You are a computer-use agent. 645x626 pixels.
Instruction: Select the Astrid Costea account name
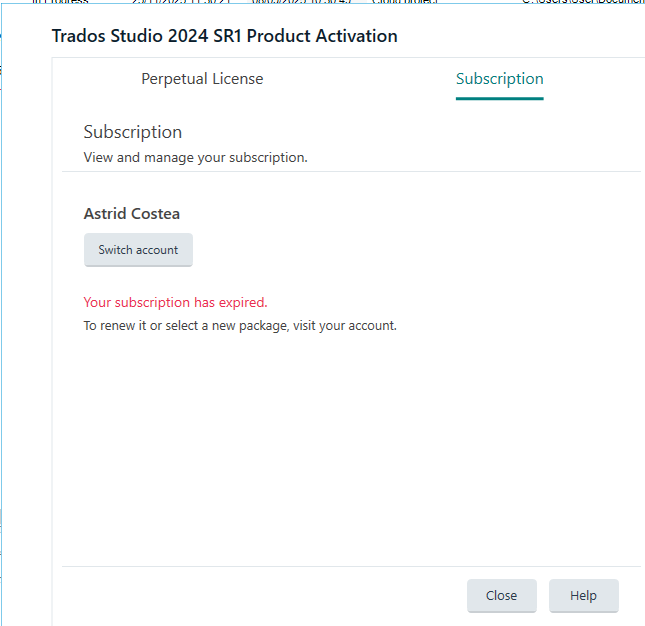(131, 214)
